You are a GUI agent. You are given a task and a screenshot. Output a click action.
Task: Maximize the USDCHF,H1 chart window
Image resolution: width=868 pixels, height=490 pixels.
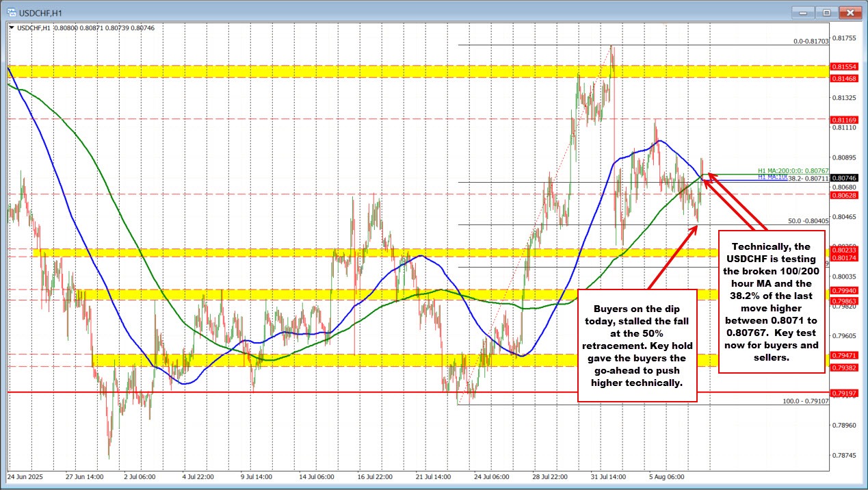[x=826, y=12]
